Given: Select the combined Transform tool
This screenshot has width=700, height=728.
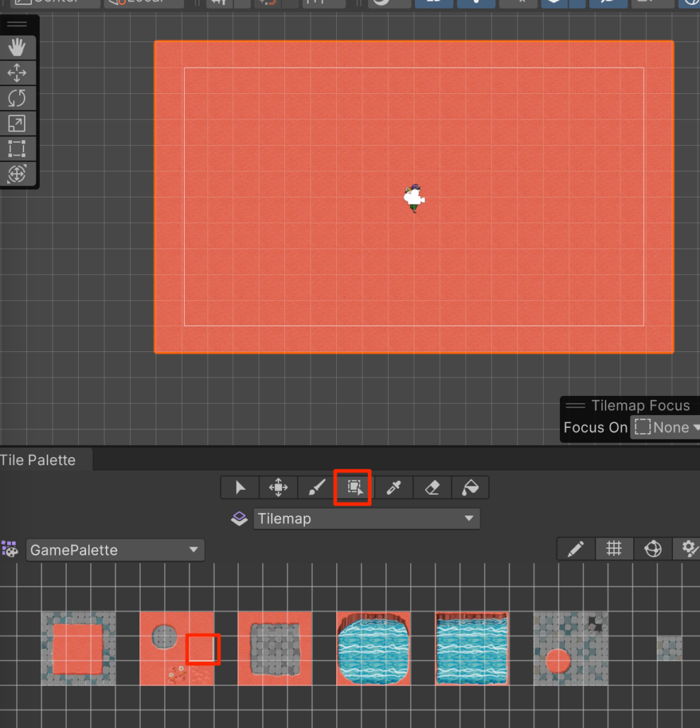Looking at the screenshot, I should (x=17, y=173).
